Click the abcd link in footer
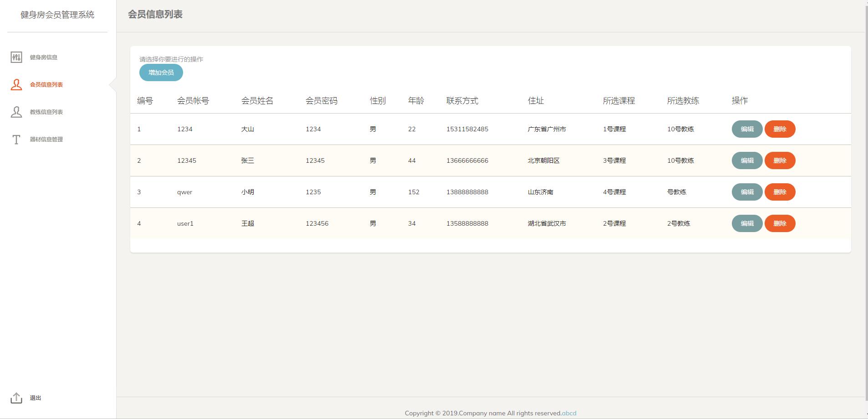This screenshot has height=419, width=868. (569, 413)
